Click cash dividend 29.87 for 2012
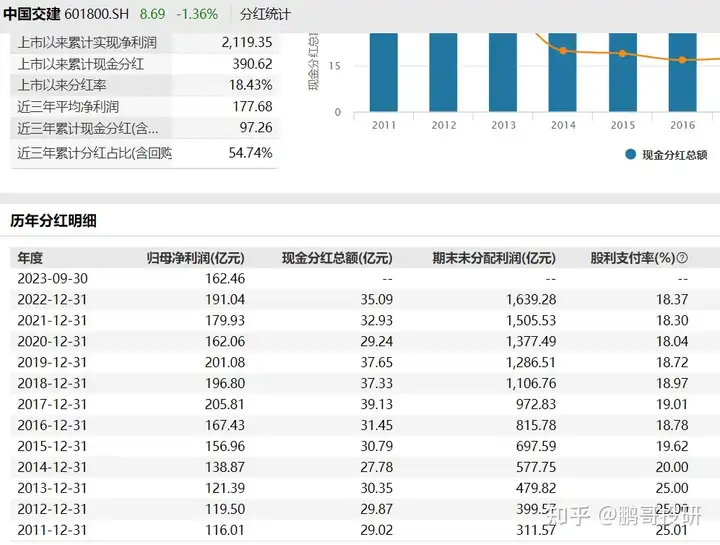720x545 pixels. point(377,509)
